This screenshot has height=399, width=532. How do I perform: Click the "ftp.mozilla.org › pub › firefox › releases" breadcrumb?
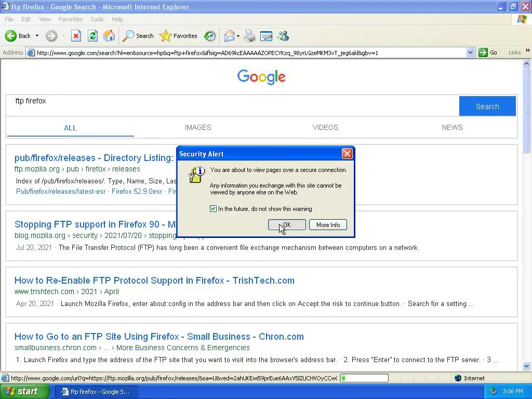pos(77,169)
